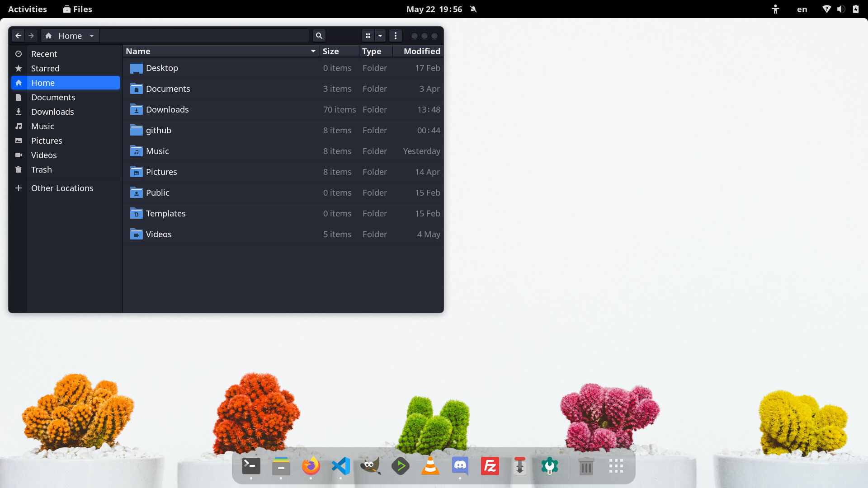Click the search magnifier icon in Files
The image size is (868, 488).
click(x=319, y=36)
